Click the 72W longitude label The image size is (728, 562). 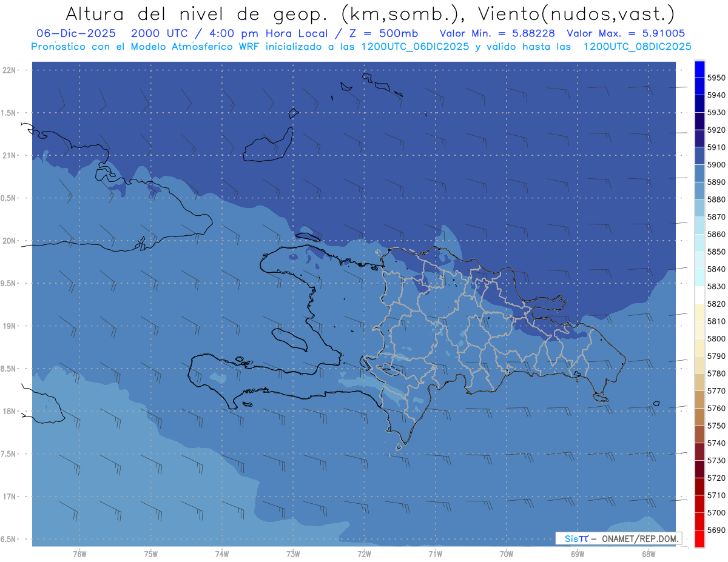click(x=364, y=554)
